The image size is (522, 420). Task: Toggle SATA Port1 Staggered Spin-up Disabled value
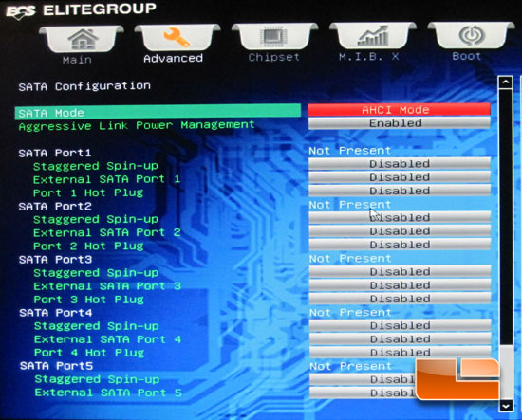[x=400, y=164]
